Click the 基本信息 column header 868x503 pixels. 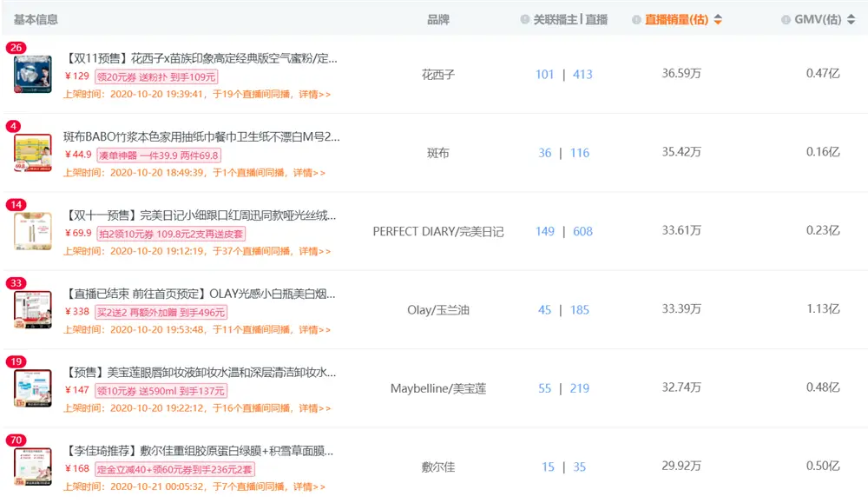click(x=36, y=19)
